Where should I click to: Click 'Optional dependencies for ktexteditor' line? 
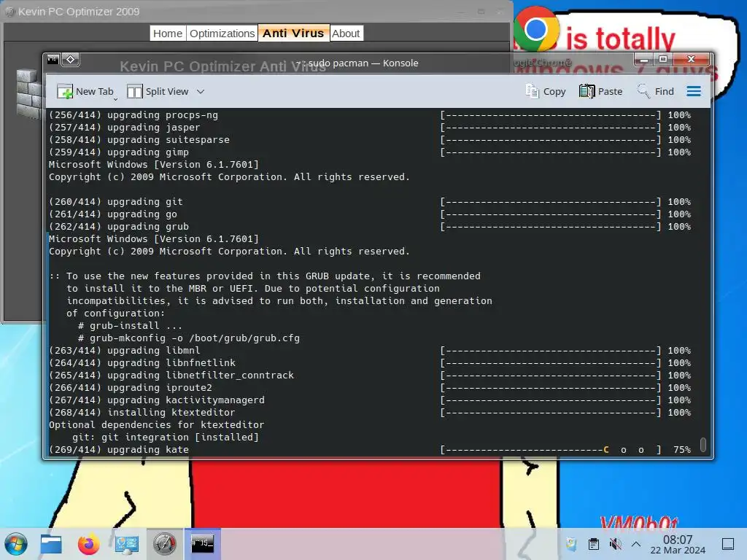click(x=156, y=425)
